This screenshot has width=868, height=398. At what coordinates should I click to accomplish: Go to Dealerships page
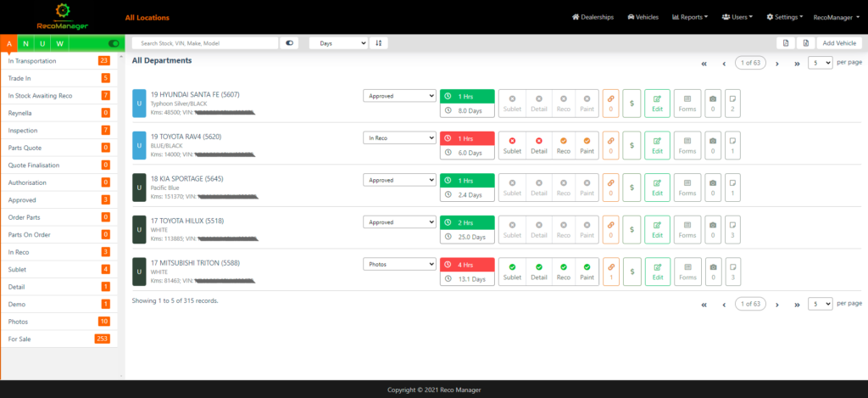point(593,17)
